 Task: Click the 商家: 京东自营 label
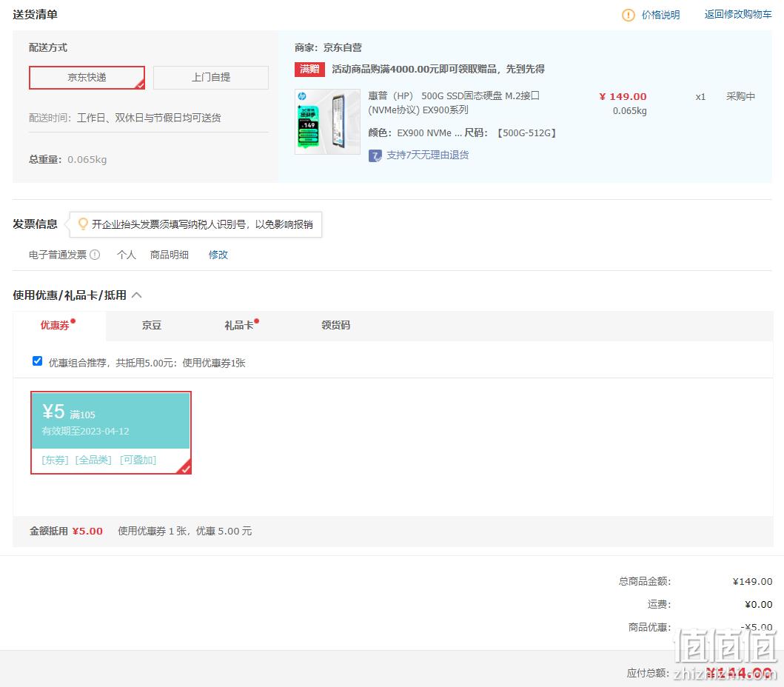coord(328,47)
